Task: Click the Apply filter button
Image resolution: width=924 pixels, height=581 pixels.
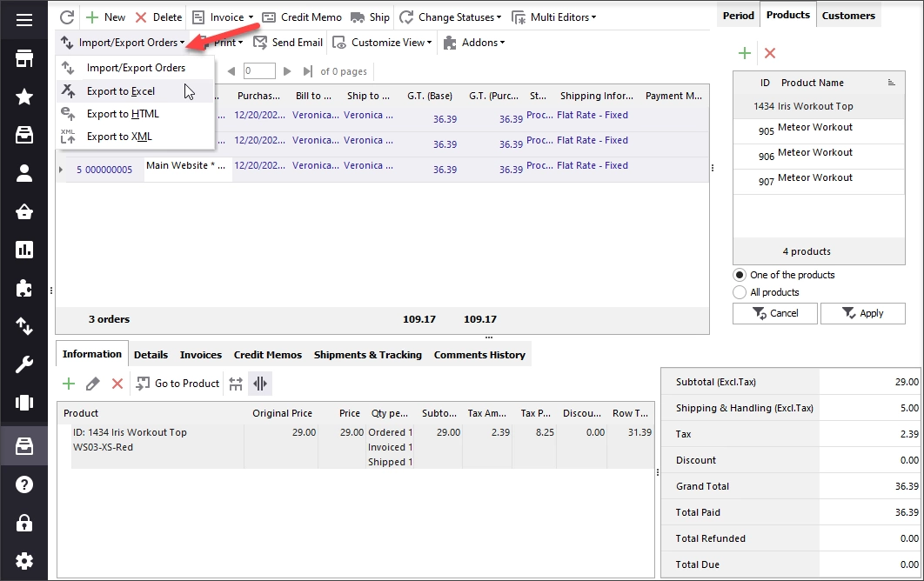Action: click(x=863, y=313)
